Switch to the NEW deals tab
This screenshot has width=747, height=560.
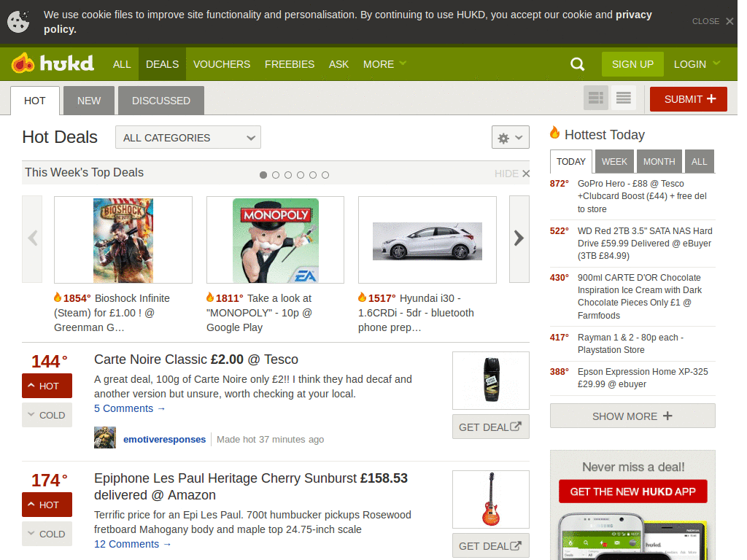point(89,101)
